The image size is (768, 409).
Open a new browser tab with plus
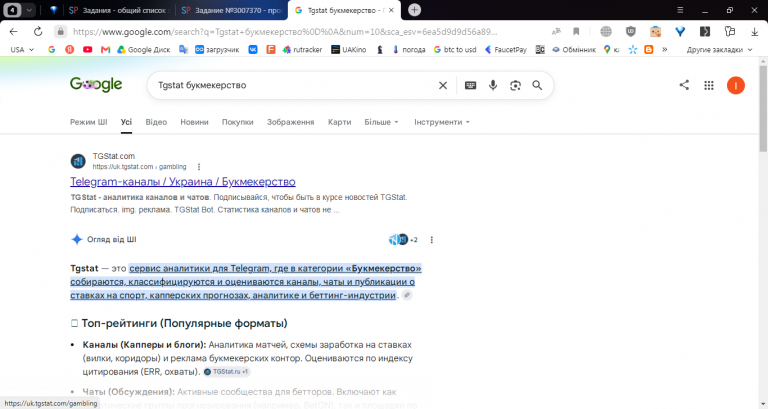point(414,10)
